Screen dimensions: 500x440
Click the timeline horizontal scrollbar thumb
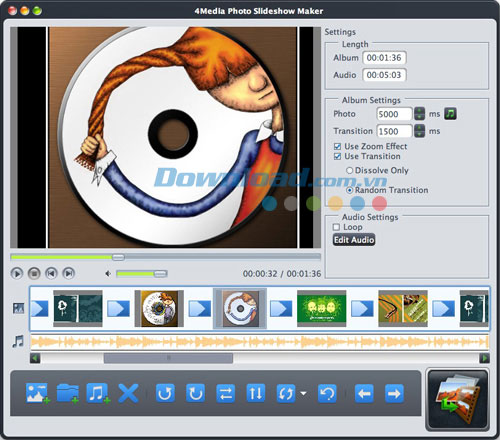[x=168, y=358]
